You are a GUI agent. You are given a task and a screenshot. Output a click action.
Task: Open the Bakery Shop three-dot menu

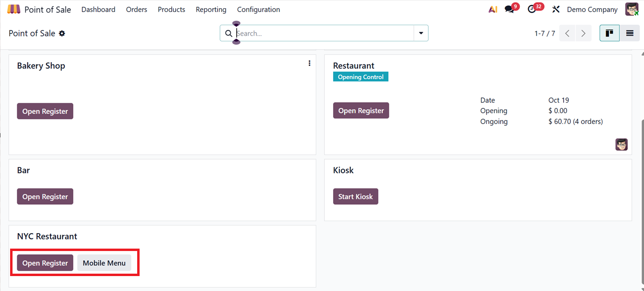(309, 64)
